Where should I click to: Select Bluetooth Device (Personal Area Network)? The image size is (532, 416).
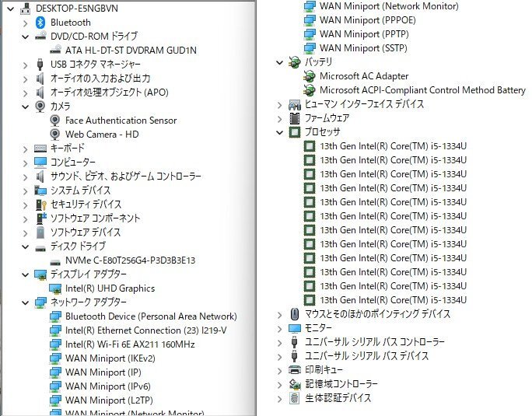tap(151, 316)
